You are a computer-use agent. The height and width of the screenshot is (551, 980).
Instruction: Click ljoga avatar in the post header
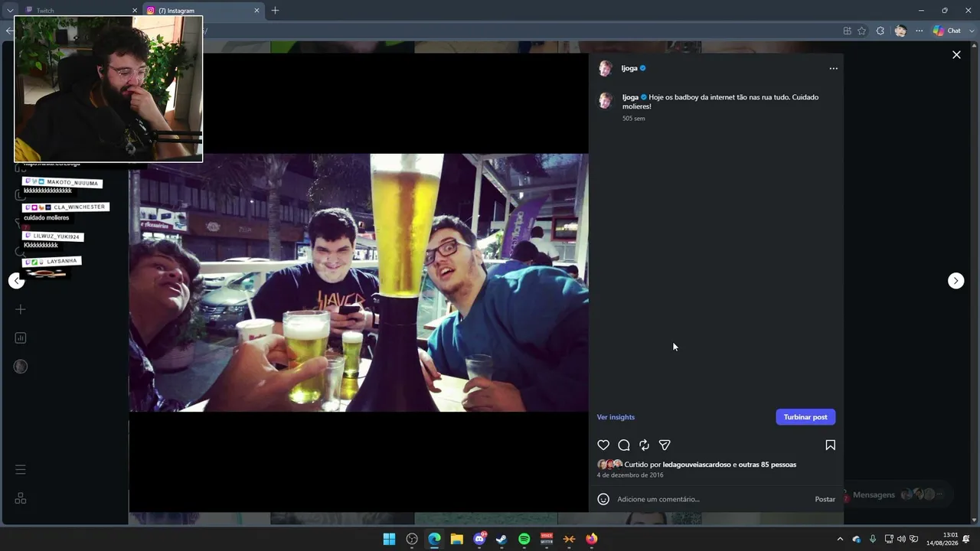pyautogui.click(x=605, y=68)
